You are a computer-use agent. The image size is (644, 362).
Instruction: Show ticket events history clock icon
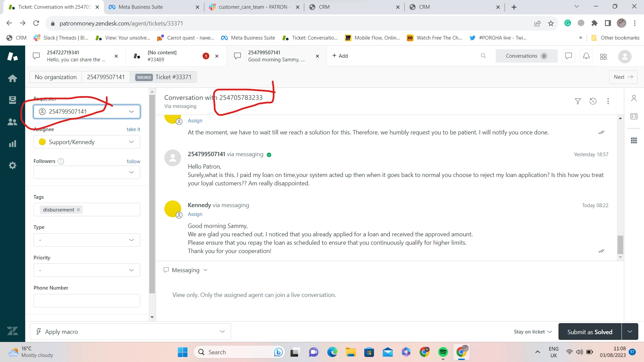pos(593,101)
